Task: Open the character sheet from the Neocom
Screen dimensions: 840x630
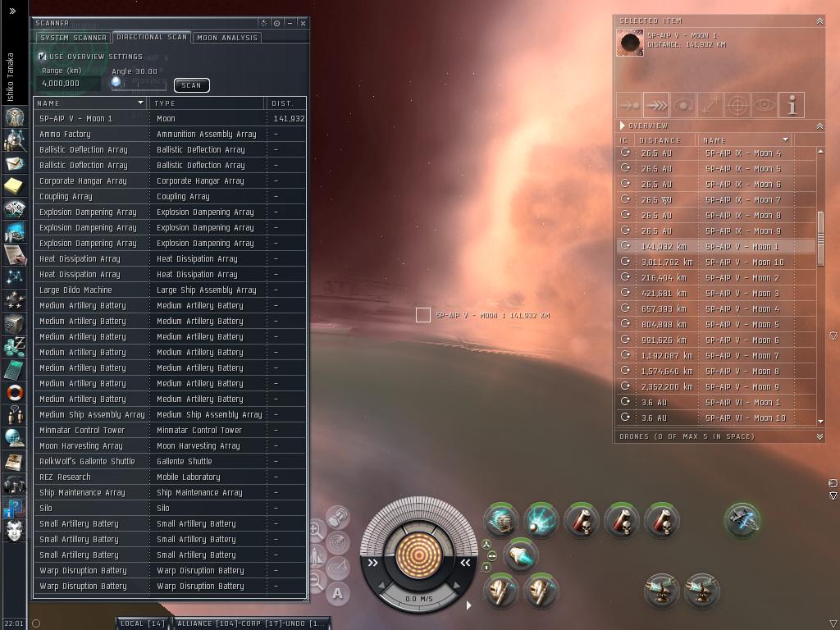Action: [x=15, y=116]
